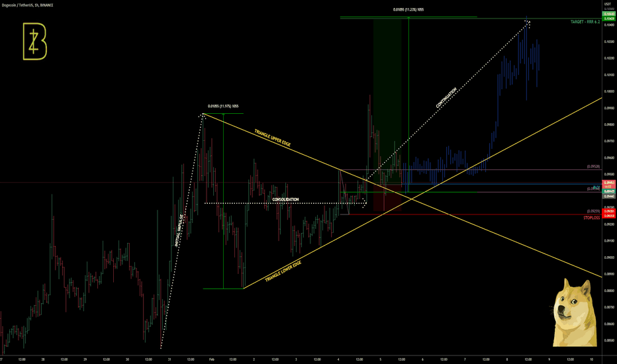
Task: Click the green target price tag on axis
Action: point(609,19)
